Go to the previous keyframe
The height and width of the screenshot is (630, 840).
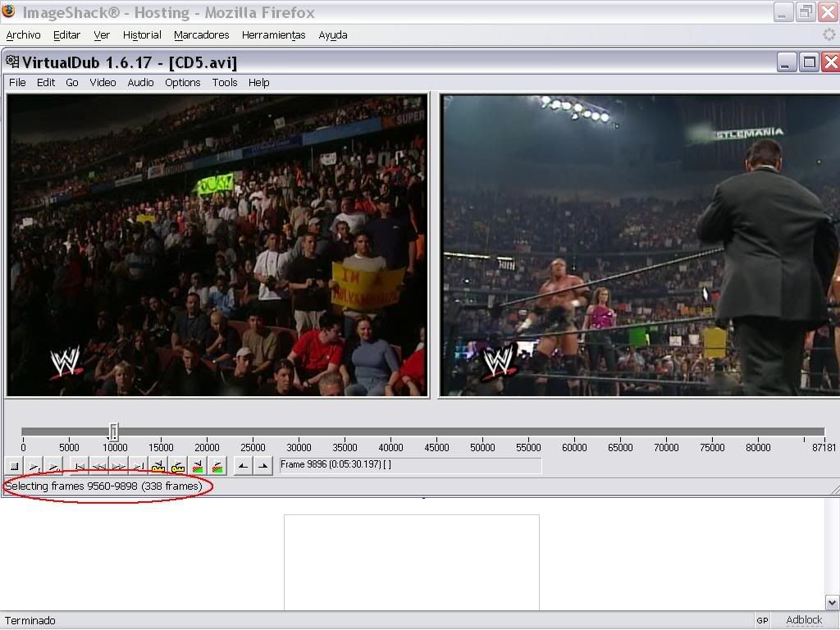click(x=158, y=467)
